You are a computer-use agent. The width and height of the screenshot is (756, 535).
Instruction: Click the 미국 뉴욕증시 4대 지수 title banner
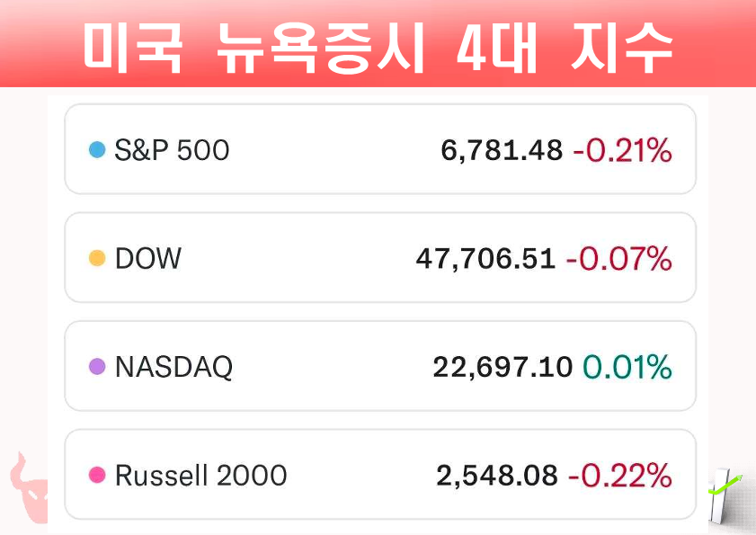(x=378, y=45)
